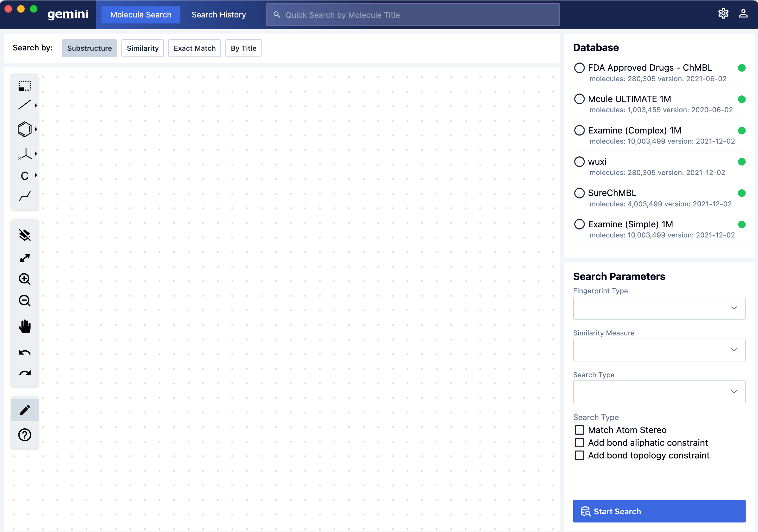Click the Start Search button
This screenshot has width=758, height=532.
(659, 511)
